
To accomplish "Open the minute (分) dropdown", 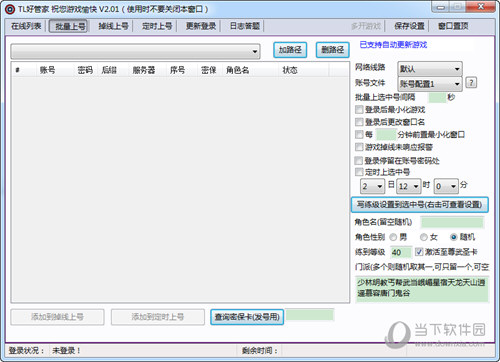I will coord(446,186).
